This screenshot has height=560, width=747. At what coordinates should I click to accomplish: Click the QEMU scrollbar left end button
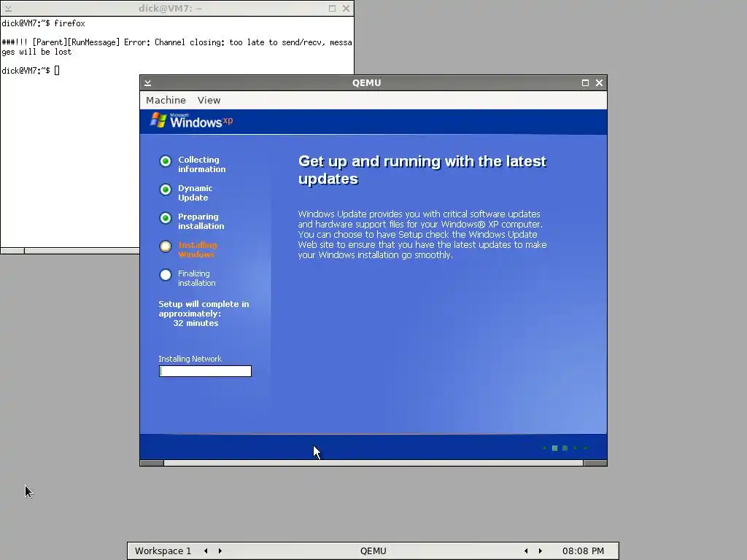(152, 463)
